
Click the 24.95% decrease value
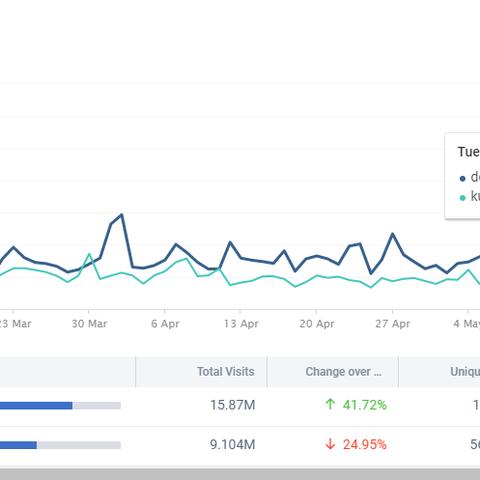coord(364,444)
